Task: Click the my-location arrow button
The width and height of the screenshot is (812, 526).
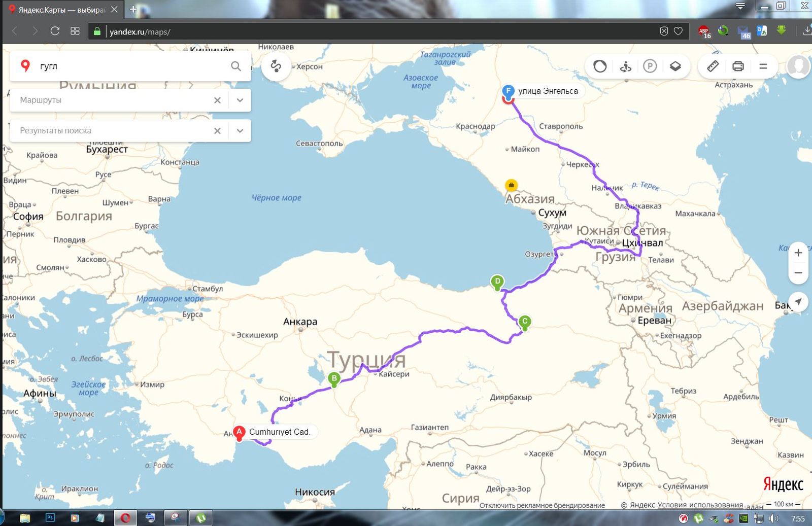Action: (x=798, y=302)
